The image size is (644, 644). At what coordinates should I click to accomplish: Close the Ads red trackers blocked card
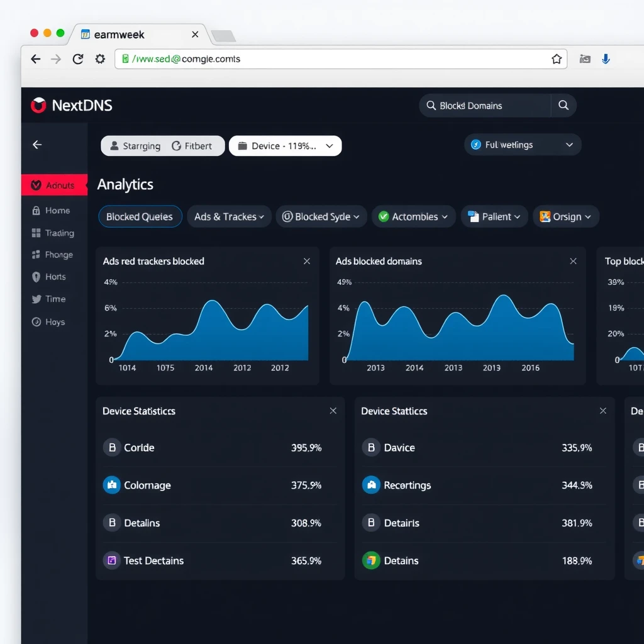[307, 261]
